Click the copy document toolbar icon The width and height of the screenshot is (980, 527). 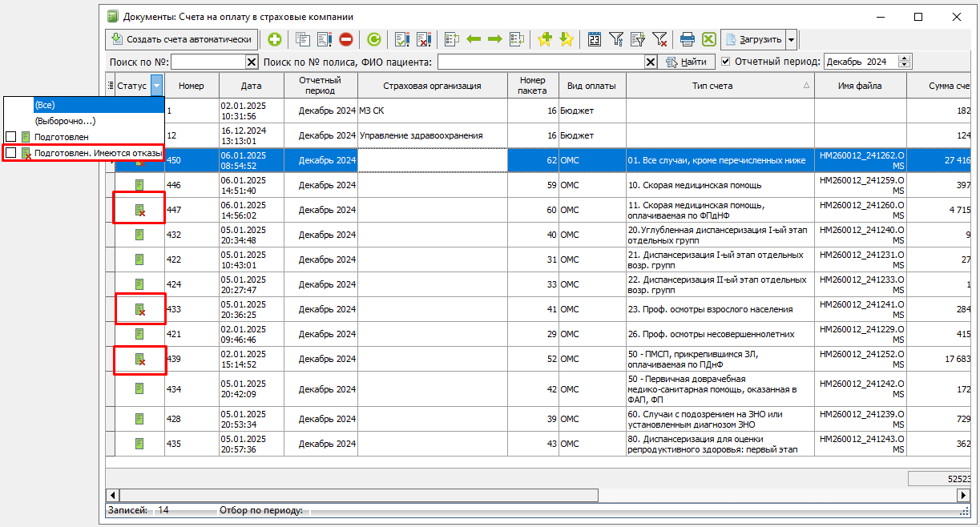303,39
